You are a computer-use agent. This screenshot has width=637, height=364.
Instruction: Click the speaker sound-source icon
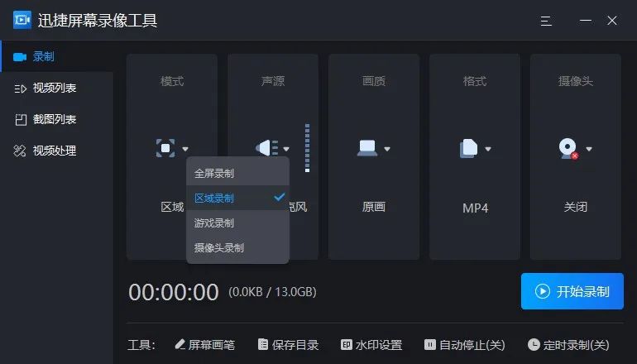(266, 148)
